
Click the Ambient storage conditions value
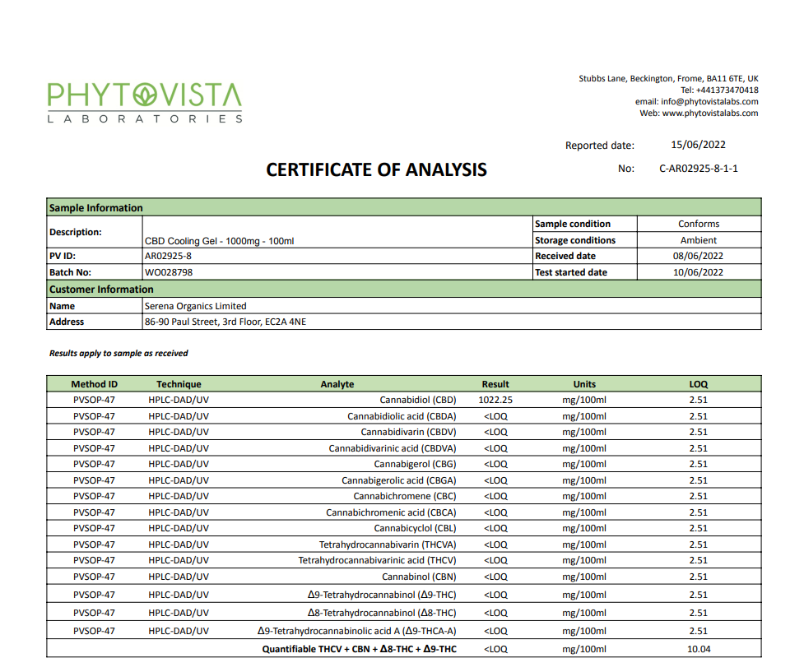(699, 240)
